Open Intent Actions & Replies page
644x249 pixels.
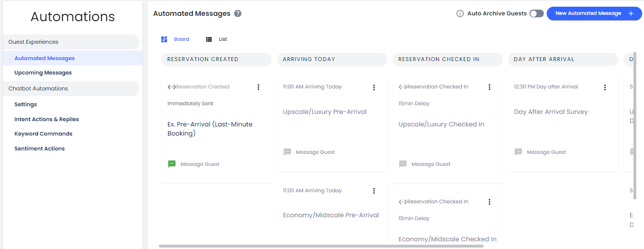click(x=47, y=119)
